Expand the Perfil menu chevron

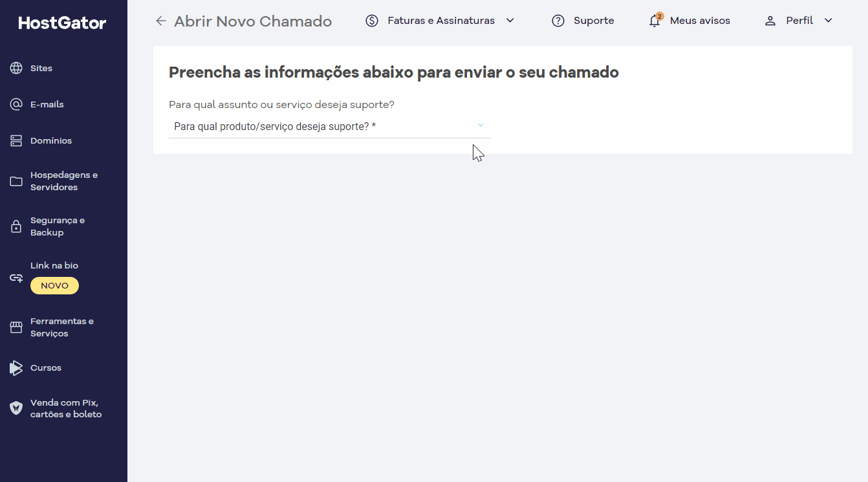pos(828,21)
